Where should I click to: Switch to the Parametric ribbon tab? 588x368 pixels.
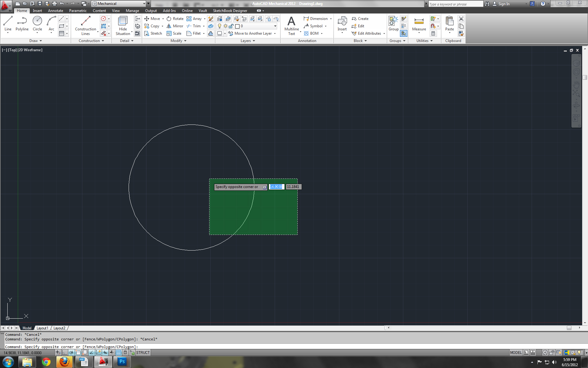point(78,11)
